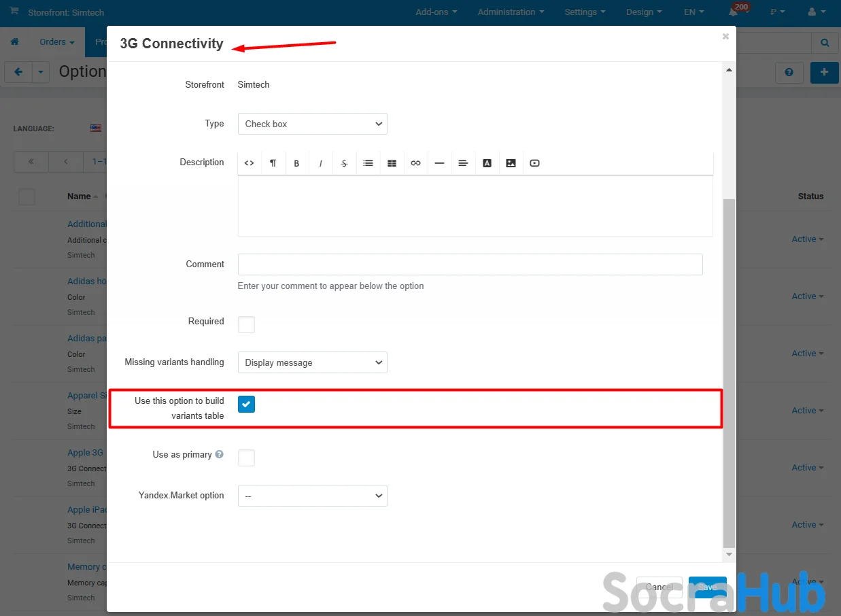
Task: Open the Type dropdown set to Check box
Action: (312, 124)
